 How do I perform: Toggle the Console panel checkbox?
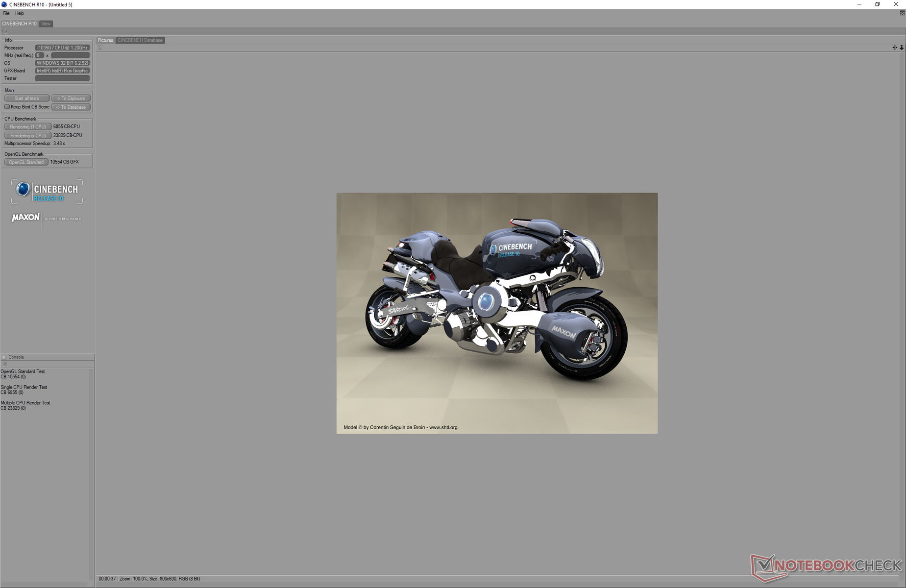[4, 357]
